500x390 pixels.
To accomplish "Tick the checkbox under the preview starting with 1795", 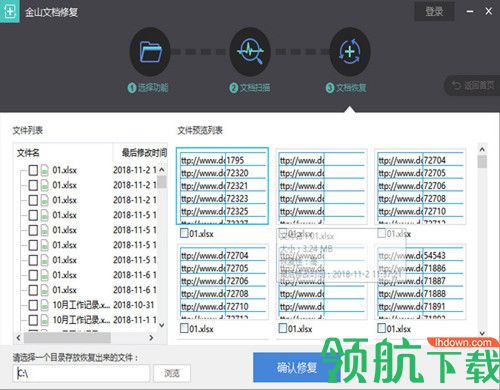I will (184, 233).
